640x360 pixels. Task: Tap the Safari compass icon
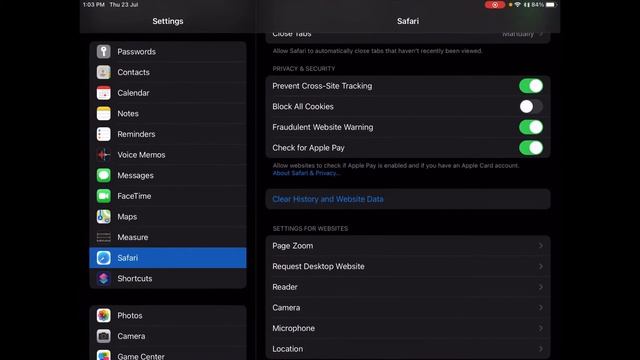click(104, 258)
